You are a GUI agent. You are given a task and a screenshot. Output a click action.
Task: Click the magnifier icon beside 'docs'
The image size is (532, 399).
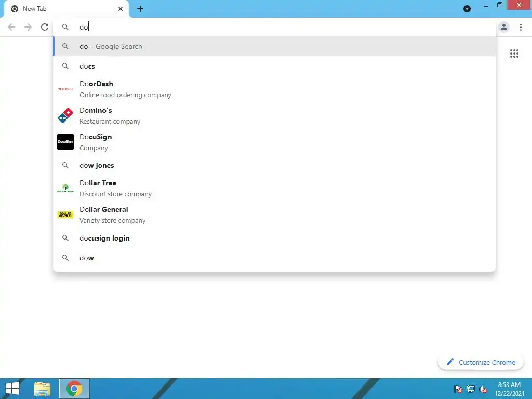point(65,66)
